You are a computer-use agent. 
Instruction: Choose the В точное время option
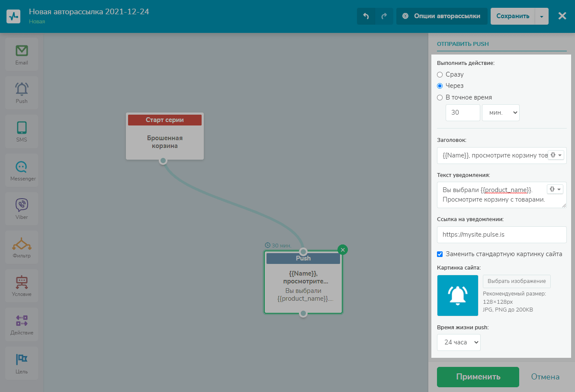tap(440, 97)
